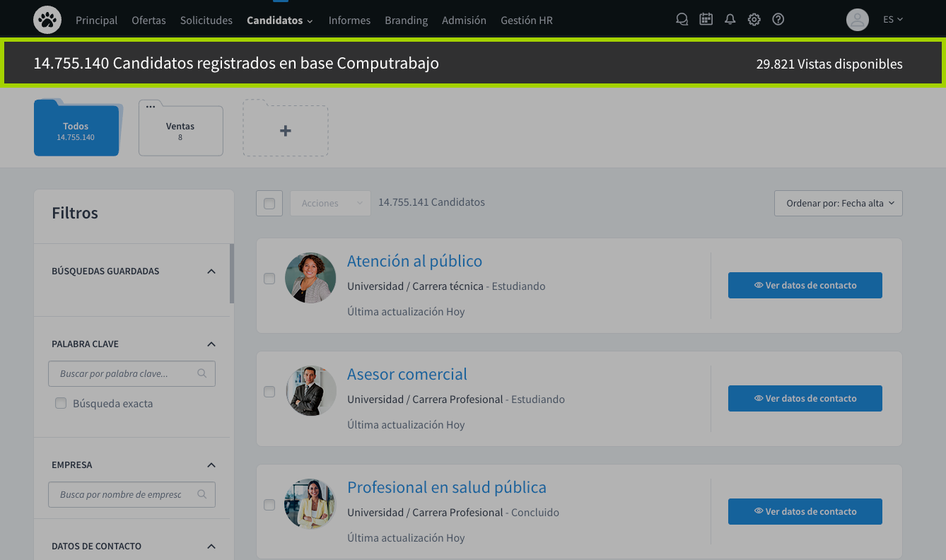The width and height of the screenshot is (946, 560).
Task: Click the keyword search input field
Action: click(x=124, y=373)
